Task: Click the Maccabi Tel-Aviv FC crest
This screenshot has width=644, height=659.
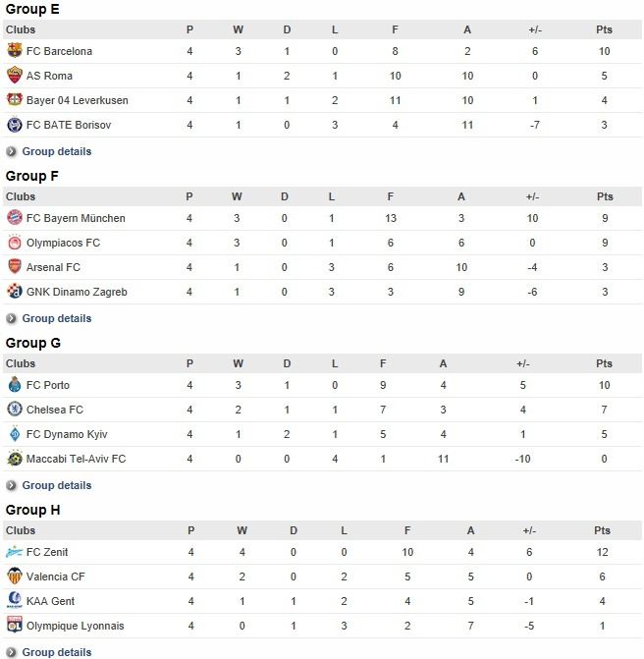Action: point(15,458)
